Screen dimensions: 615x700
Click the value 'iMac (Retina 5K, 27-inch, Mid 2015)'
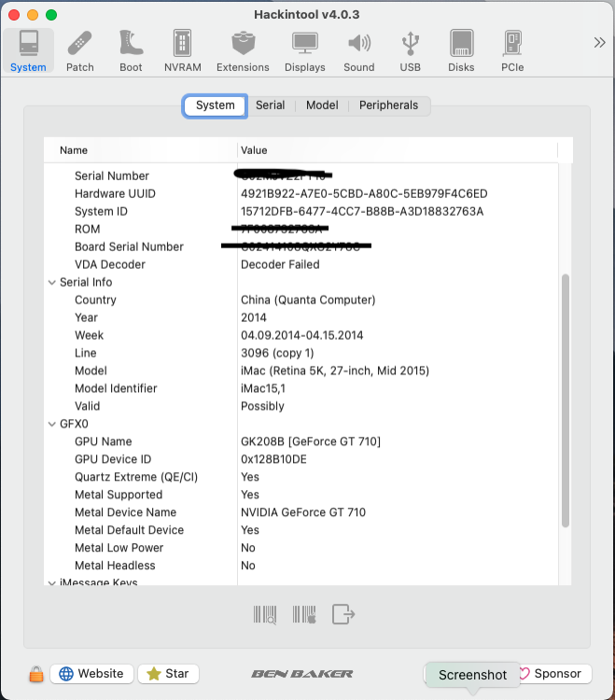pyautogui.click(x=335, y=371)
